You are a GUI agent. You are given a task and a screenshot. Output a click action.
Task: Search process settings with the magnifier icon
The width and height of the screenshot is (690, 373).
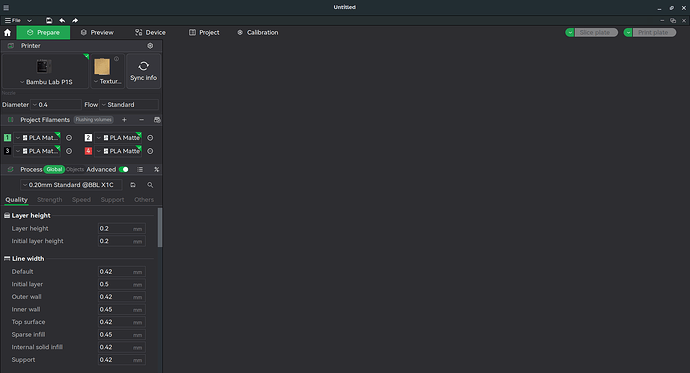click(150, 185)
